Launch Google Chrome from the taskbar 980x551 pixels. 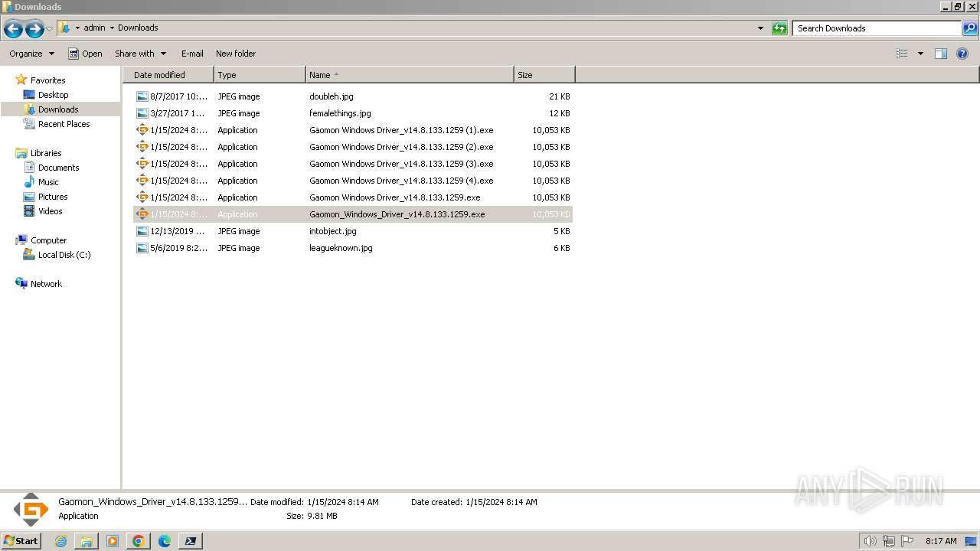tap(139, 541)
